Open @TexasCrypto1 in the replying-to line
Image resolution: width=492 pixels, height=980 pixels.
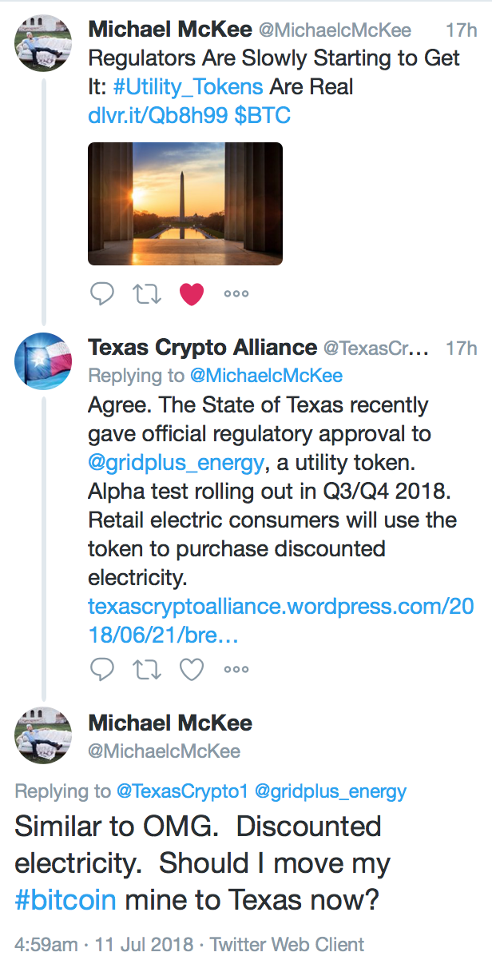coord(182,791)
